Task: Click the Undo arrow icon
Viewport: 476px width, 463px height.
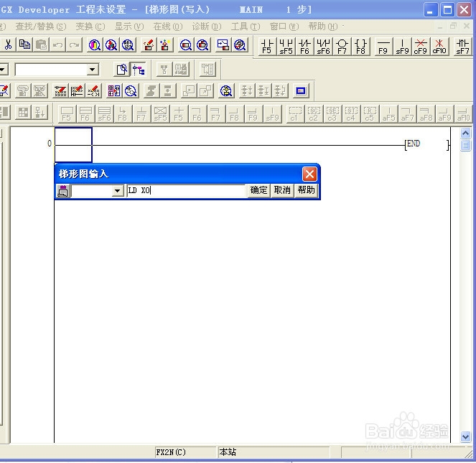Action: (57, 45)
